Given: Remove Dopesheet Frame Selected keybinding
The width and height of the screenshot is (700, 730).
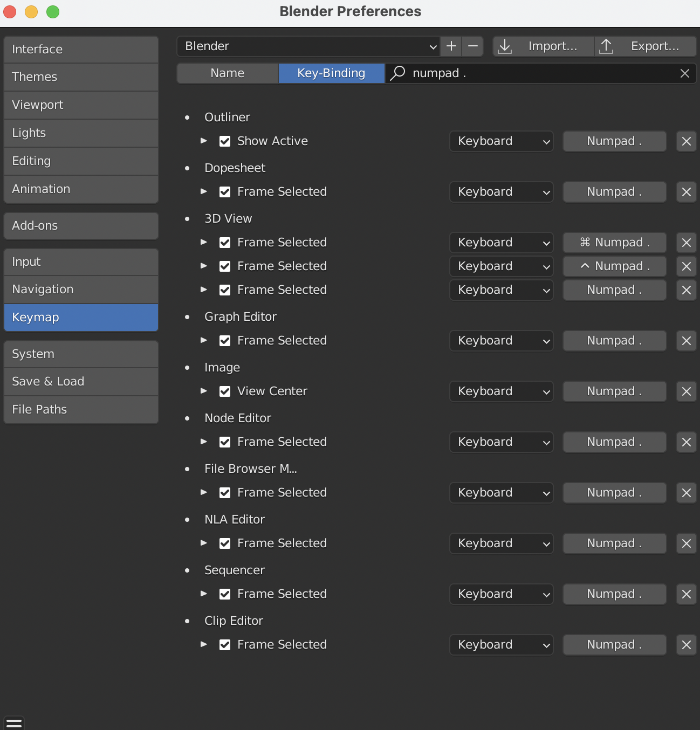Looking at the screenshot, I should tap(687, 192).
